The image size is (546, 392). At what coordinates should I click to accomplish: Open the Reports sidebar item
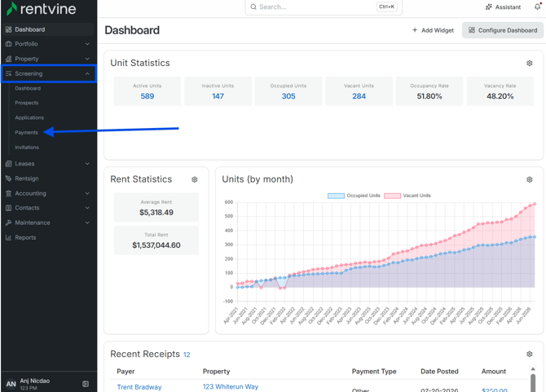25,237
